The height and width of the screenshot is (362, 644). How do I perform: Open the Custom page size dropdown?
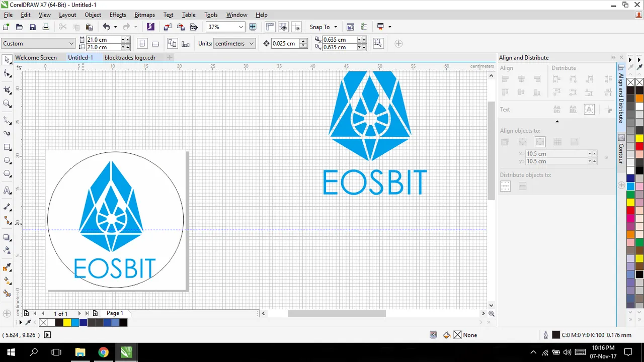tap(71, 43)
